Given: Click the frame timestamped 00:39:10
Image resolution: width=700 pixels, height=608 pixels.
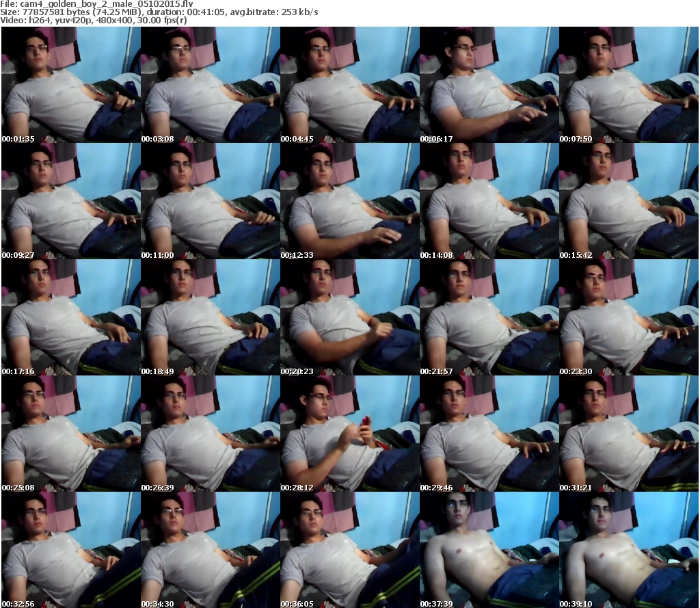Looking at the screenshot, I should pyautogui.click(x=629, y=549).
